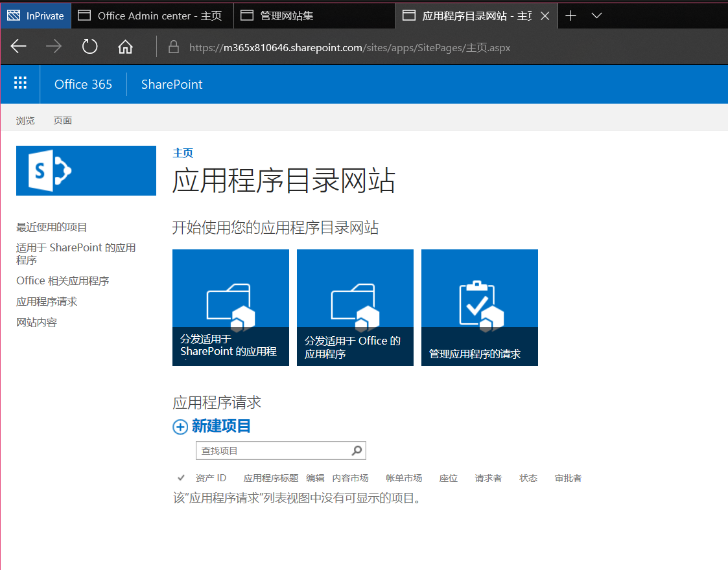This screenshot has width=728, height=570.
Task: Click the magnifier icon in the 查找项目 box
Action: 357,450
